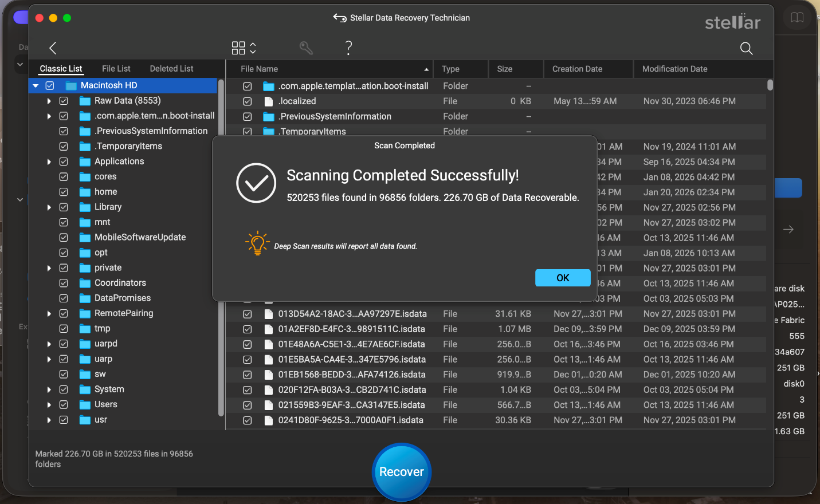
Task: Click the book icon in background window
Action: pos(797,17)
